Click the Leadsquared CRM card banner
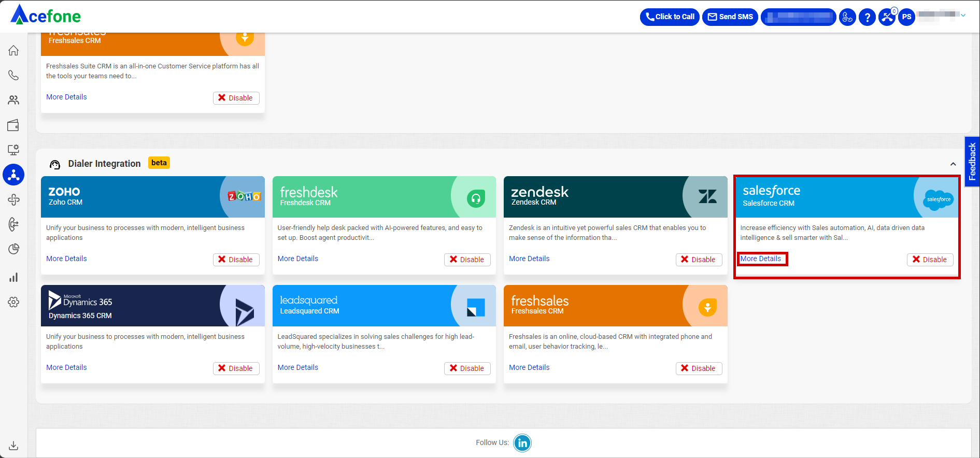The height and width of the screenshot is (458, 980). 384,306
